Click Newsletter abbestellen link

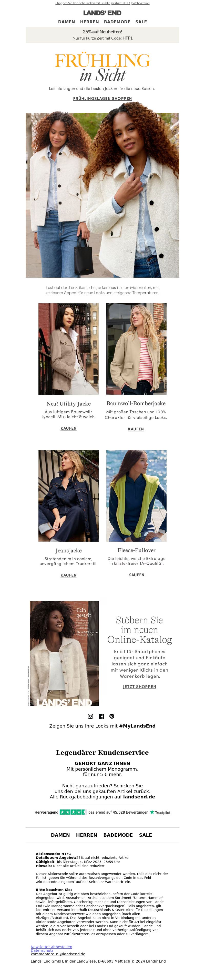[x=51, y=947]
